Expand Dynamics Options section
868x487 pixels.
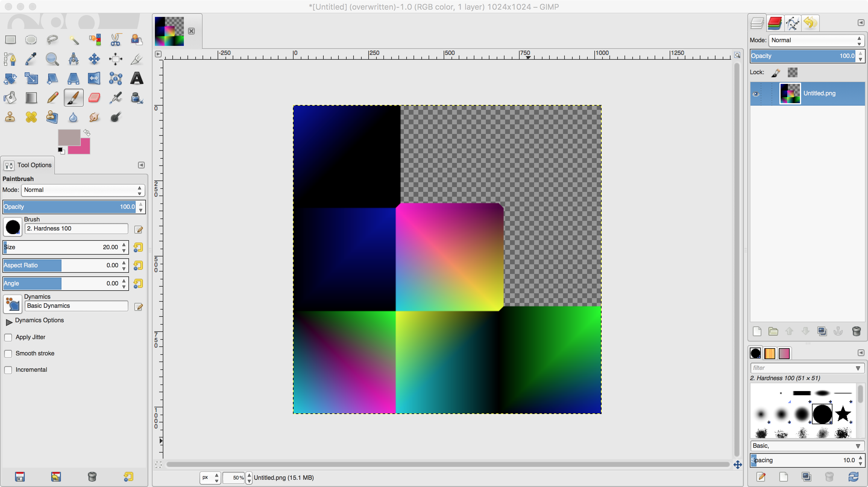[9, 320]
